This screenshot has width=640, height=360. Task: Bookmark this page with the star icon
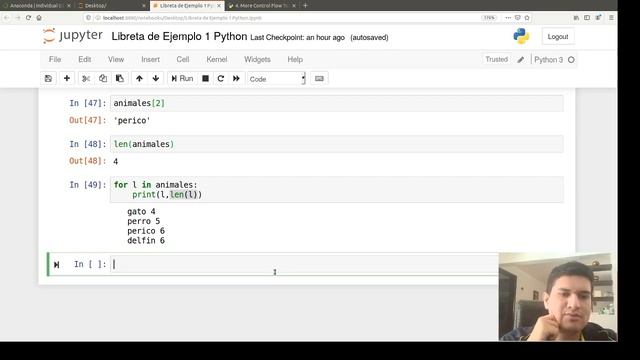527,18
